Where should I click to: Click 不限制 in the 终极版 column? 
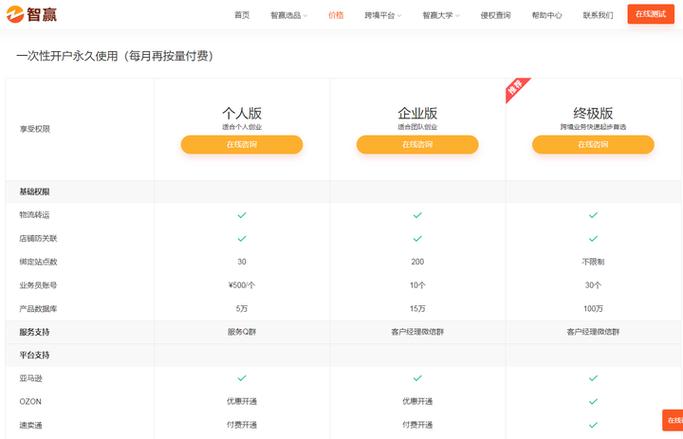click(x=593, y=262)
